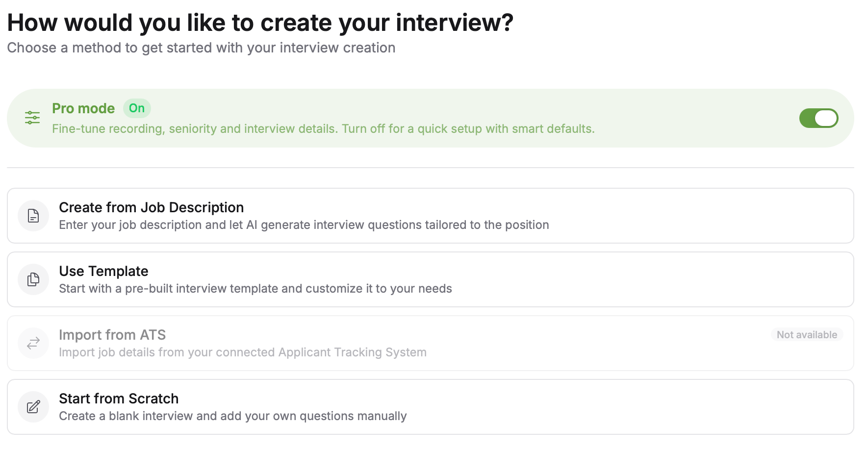Click the job description AI subtitle text
Viewport: 868px width, 449px height.
click(304, 225)
